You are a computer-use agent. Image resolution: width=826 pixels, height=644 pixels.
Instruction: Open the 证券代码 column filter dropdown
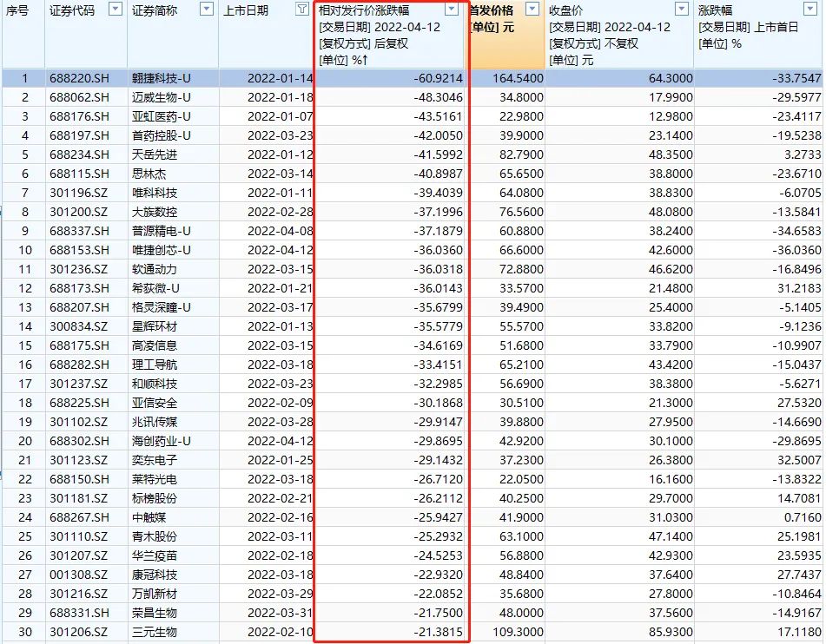[x=115, y=9]
